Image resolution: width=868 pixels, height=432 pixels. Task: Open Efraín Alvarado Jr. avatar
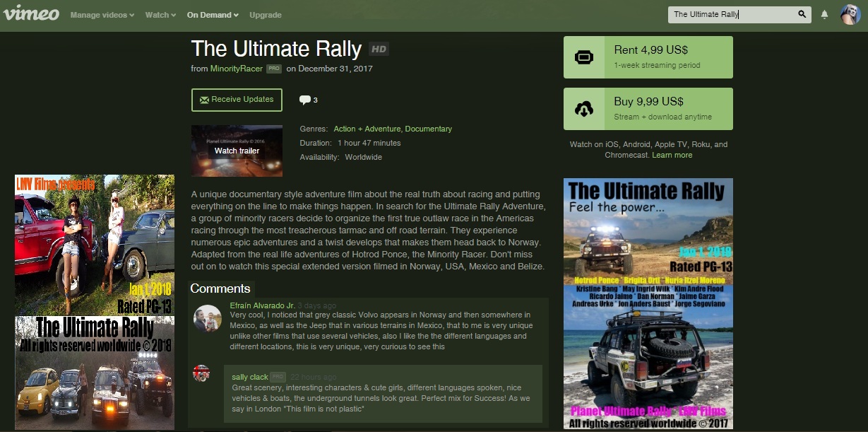pyautogui.click(x=208, y=318)
